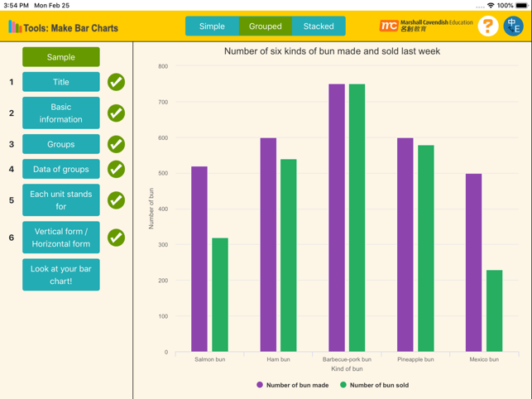Tap the bar chart app logo icon
The image size is (532, 399).
click(x=15, y=27)
